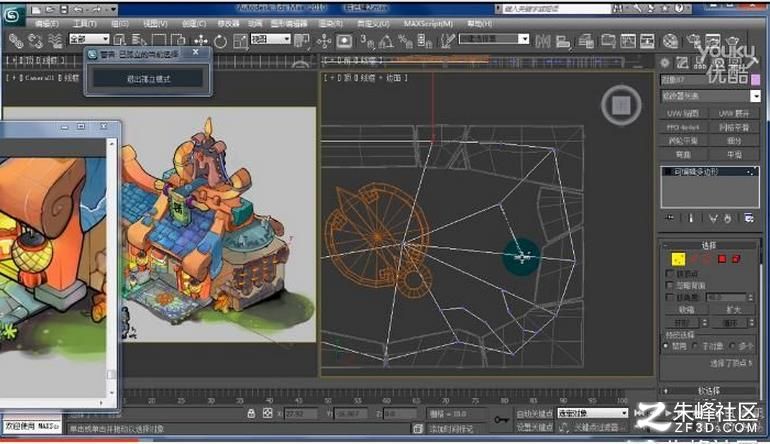Select the 多个 preview selection radio
This screenshot has width=770, height=444.
[732, 346]
